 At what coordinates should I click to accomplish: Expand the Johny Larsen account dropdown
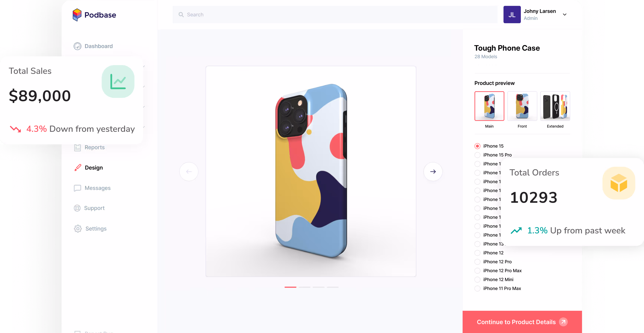coord(564,14)
